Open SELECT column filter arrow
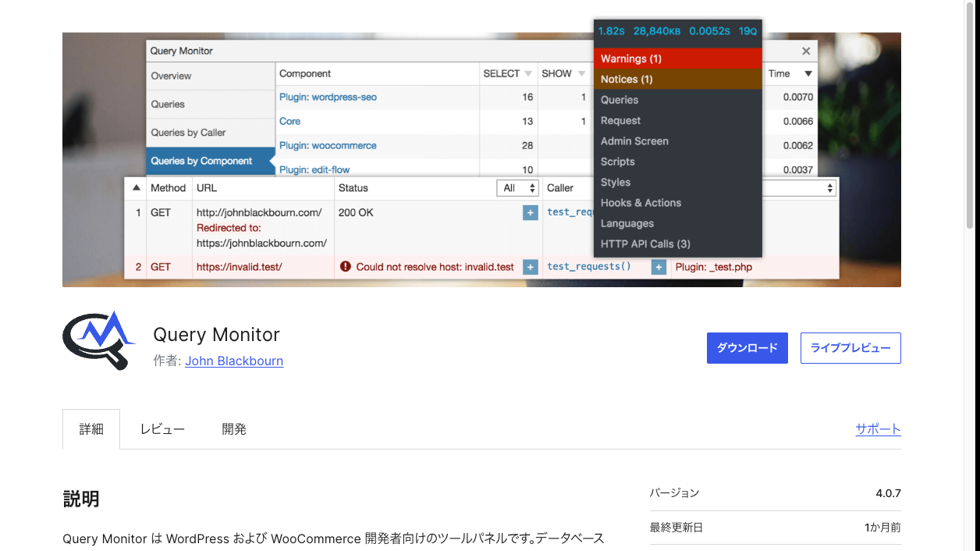This screenshot has height=551, width=980. pyautogui.click(x=528, y=74)
